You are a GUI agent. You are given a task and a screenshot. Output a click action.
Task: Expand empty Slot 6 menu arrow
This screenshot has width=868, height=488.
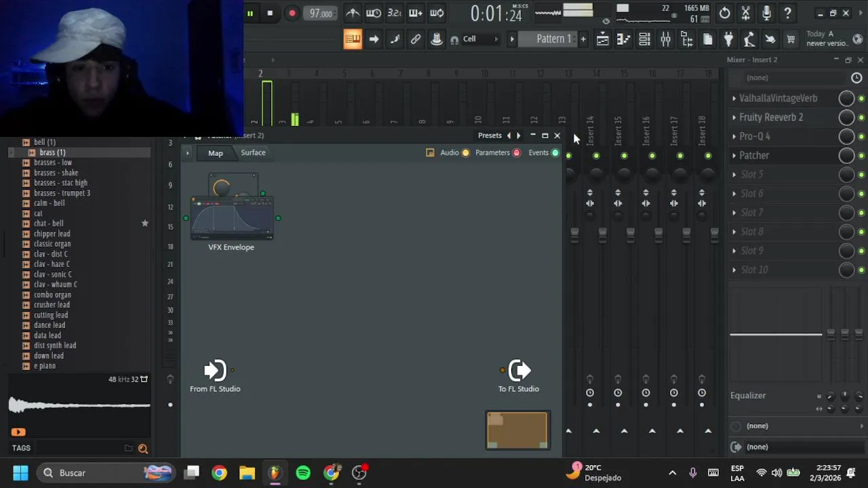click(x=734, y=193)
